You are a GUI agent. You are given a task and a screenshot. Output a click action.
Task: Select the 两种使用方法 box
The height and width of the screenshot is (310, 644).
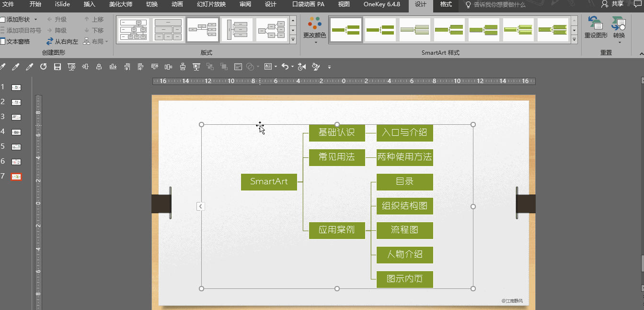click(x=405, y=157)
